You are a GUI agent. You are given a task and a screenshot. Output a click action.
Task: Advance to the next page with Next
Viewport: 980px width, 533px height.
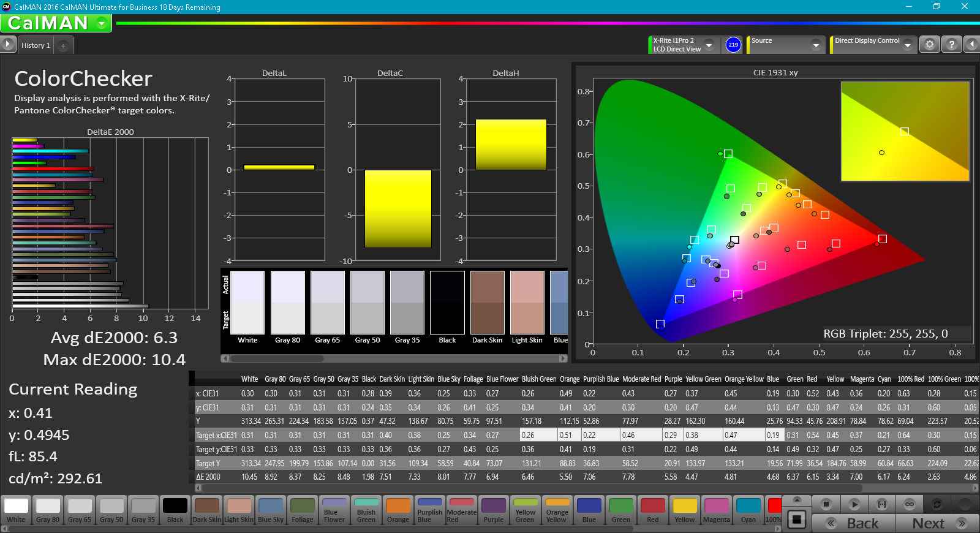click(x=938, y=523)
